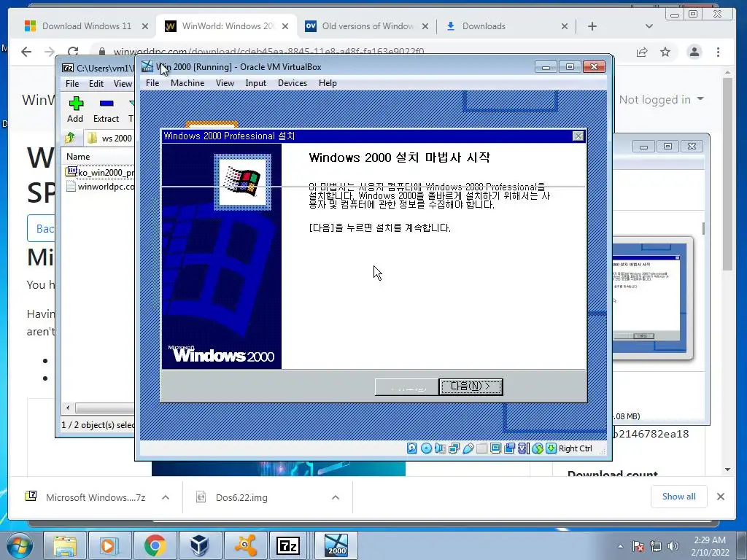
Task: Click the shared folders icon in VirtualBox status bar
Action: [481, 448]
